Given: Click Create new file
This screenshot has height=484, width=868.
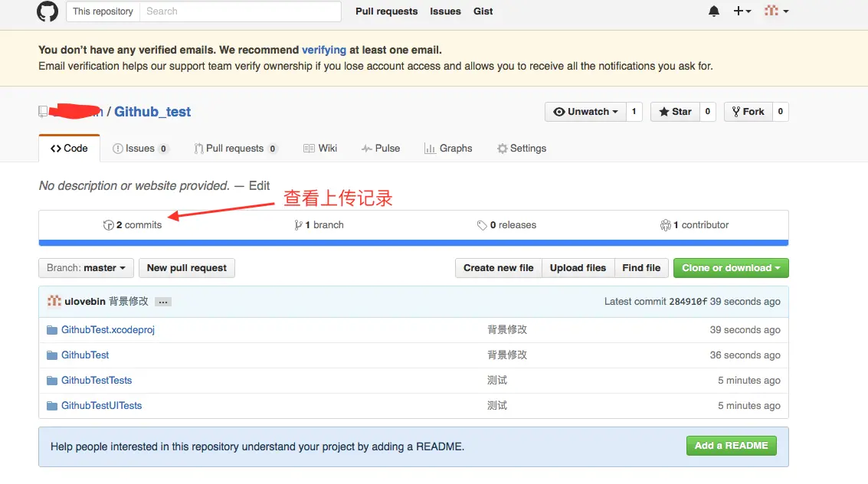Looking at the screenshot, I should (498, 268).
